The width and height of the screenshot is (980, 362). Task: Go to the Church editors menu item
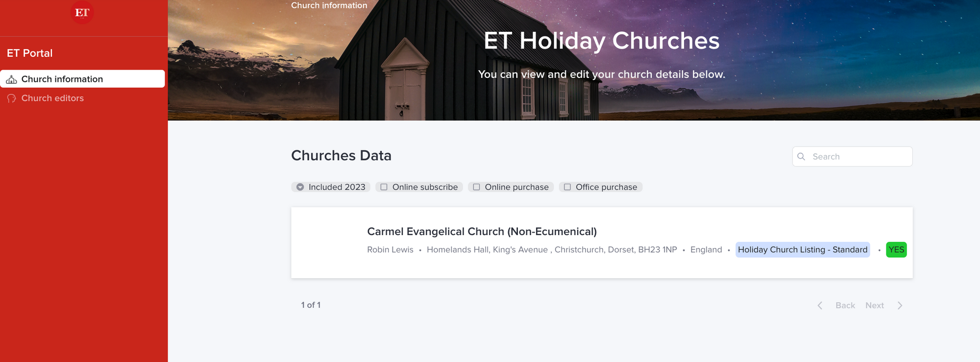click(52, 98)
